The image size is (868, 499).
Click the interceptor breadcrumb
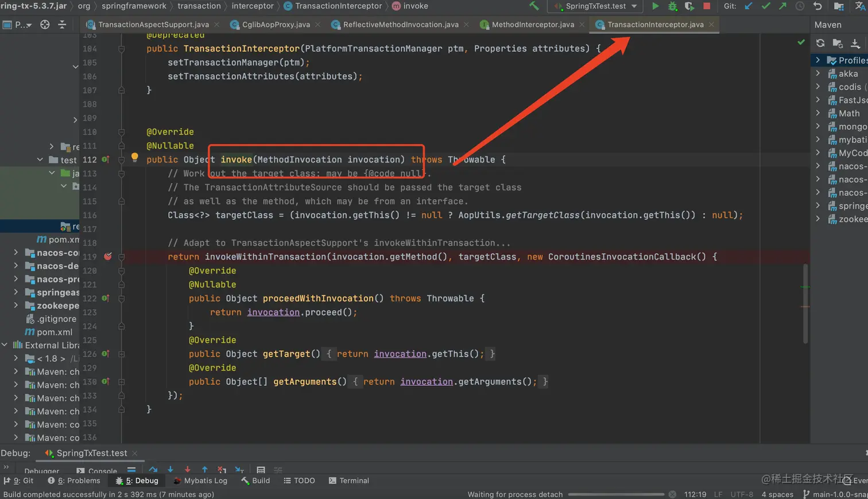click(253, 6)
